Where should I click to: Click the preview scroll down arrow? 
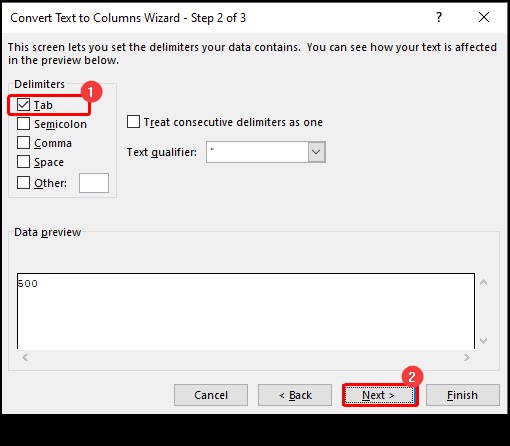pyautogui.click(x=484, y=341)
